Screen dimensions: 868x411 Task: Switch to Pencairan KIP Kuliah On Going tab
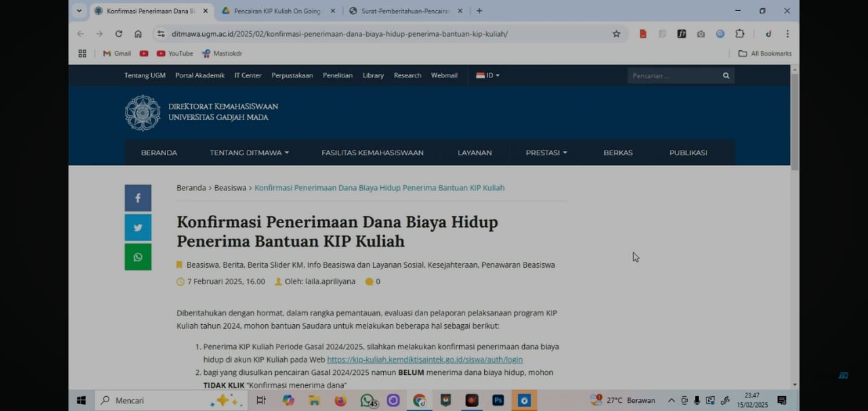coord(278,11)
